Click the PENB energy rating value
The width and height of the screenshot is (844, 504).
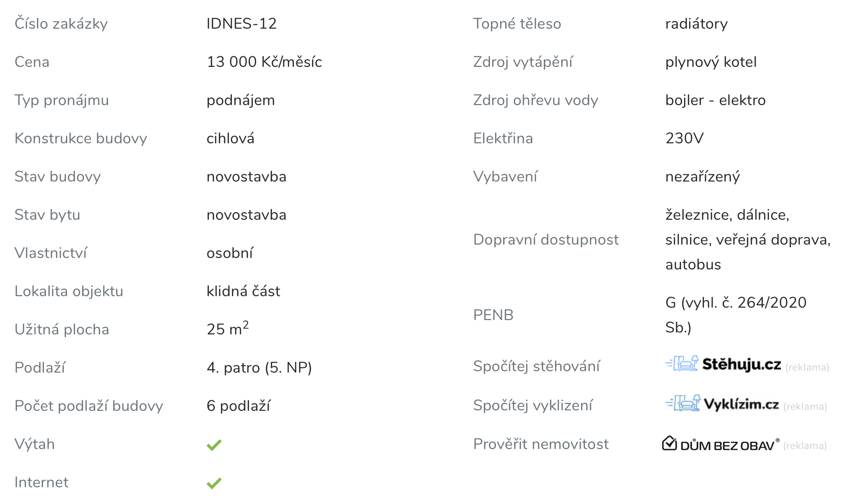pyautogui.click(x=736, y=315)
